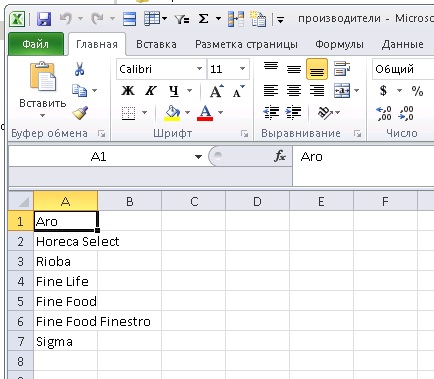Switch to the Формулы tab
The width and height of the screenshot is (434, 379).
tap(339, 44)
